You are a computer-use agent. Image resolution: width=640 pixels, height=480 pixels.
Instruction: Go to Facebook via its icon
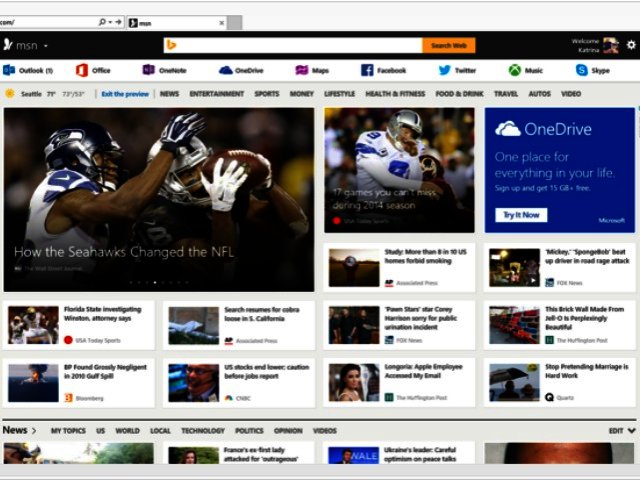367,70
